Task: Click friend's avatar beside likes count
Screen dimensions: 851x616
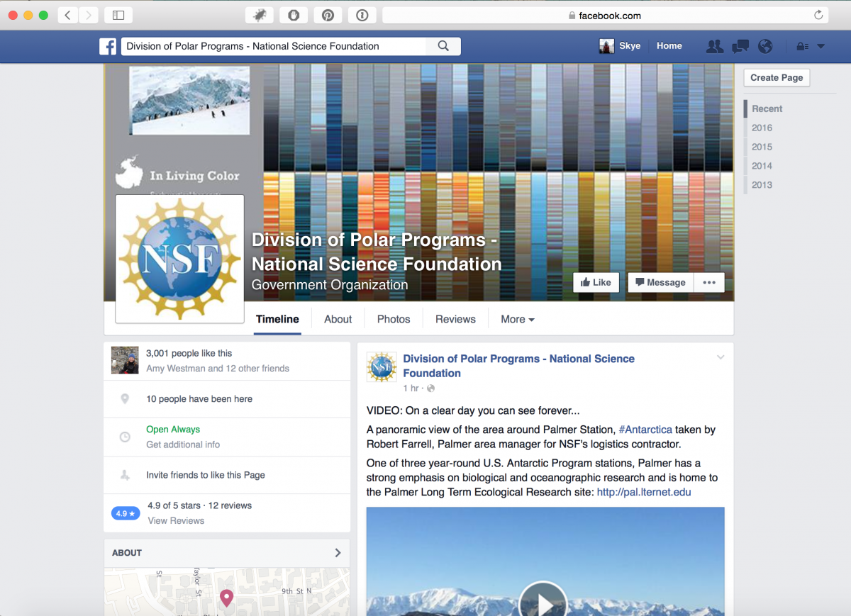Action: 125,360
